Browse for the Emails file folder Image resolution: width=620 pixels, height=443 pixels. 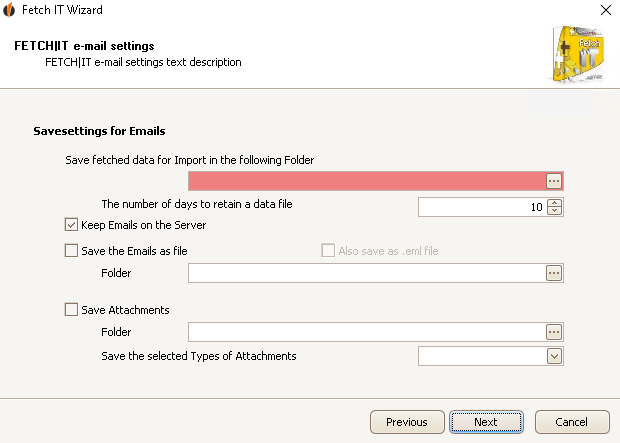point(554,273)
